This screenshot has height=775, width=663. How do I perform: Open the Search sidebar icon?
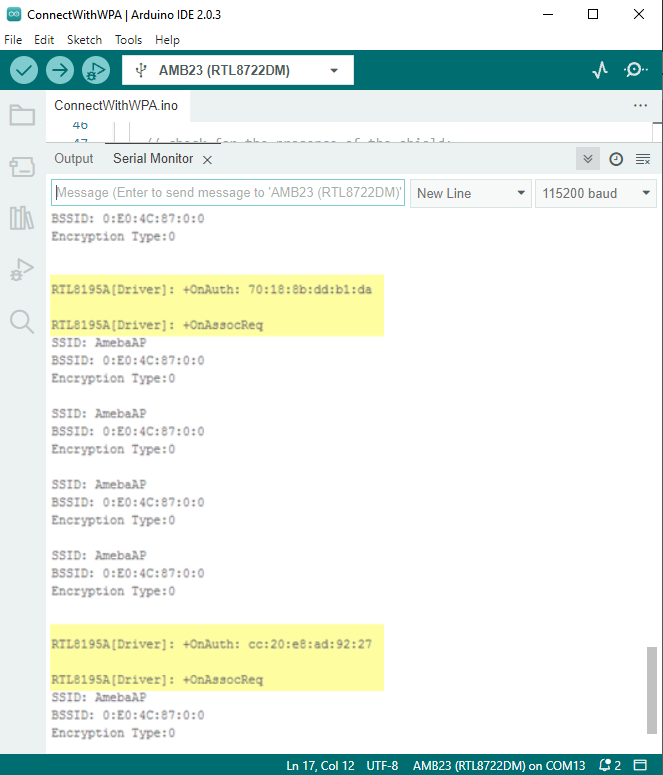coord(22,322)
